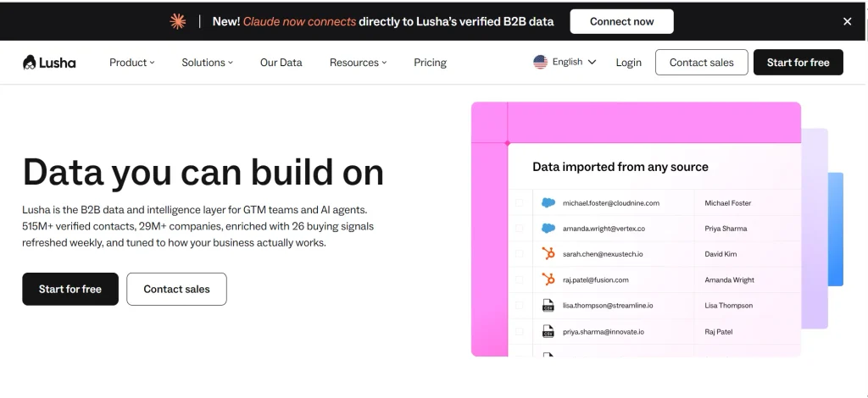The image size is (868, 398).
Task: Click the US flag language icon
Action: click(x=540, y=62)
